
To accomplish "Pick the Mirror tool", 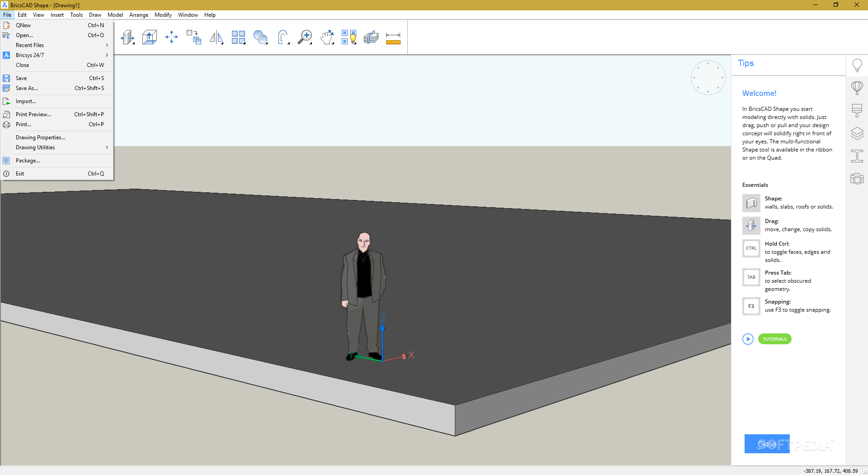I will click(216, 37).
